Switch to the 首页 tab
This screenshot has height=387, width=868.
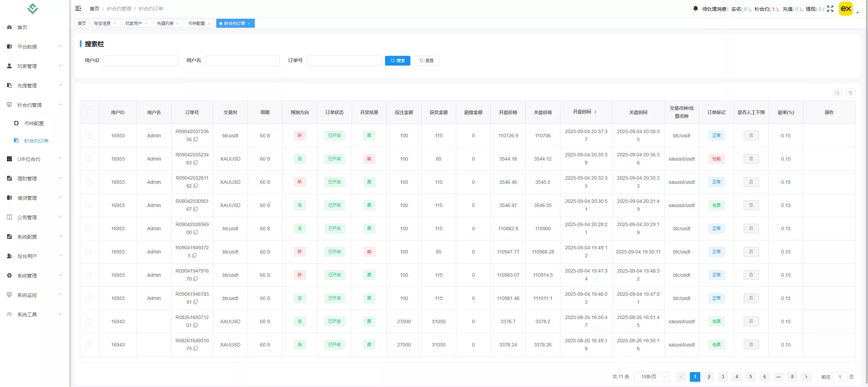[x=82, y=23]
